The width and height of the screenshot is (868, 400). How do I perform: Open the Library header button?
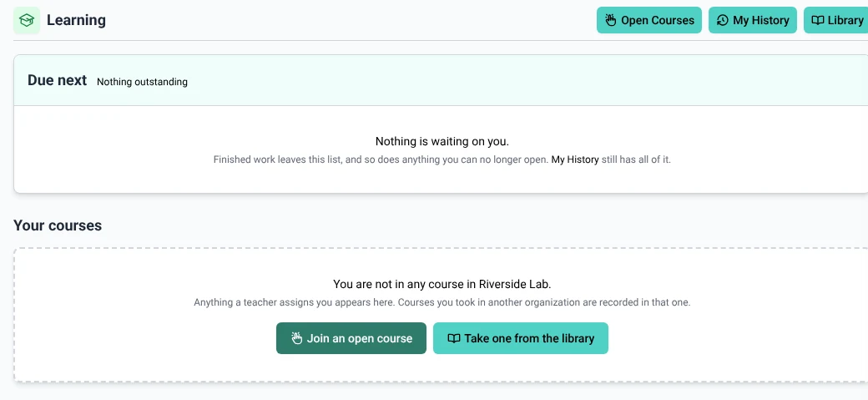click(836, 21)
